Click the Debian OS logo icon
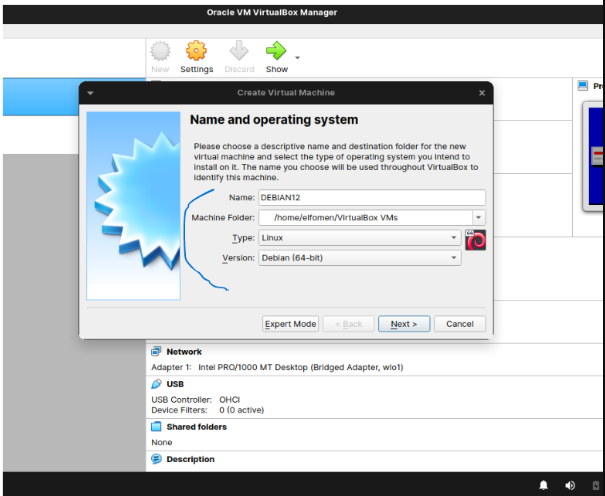This screenshot has width=605, height=496. (x=475, y=240)
